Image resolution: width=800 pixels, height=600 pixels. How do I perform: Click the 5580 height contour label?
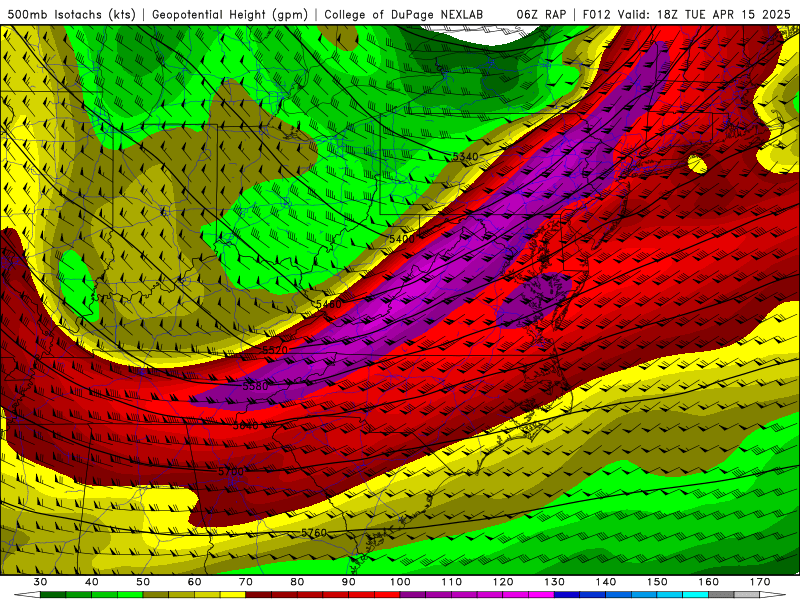point(255,386)
